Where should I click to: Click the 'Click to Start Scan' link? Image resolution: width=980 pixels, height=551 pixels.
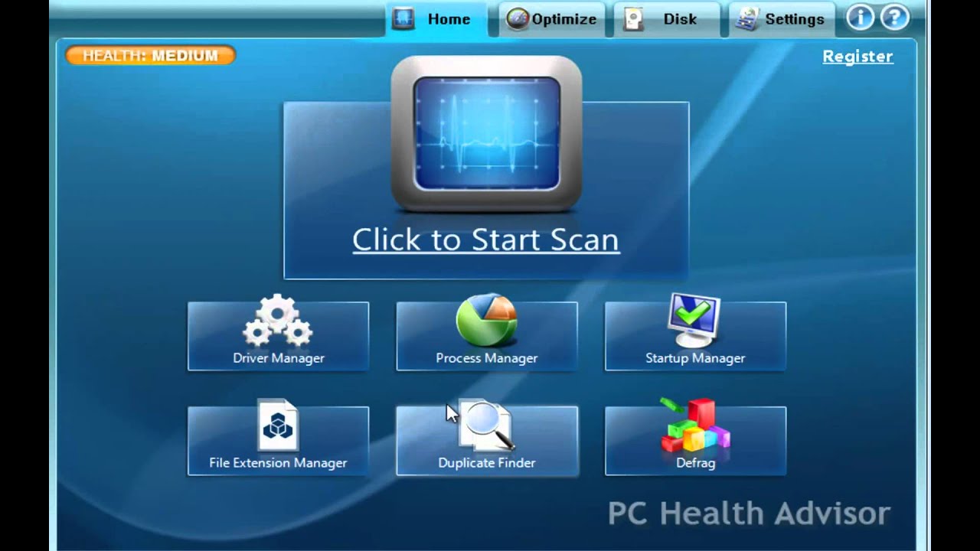[485, 240]
